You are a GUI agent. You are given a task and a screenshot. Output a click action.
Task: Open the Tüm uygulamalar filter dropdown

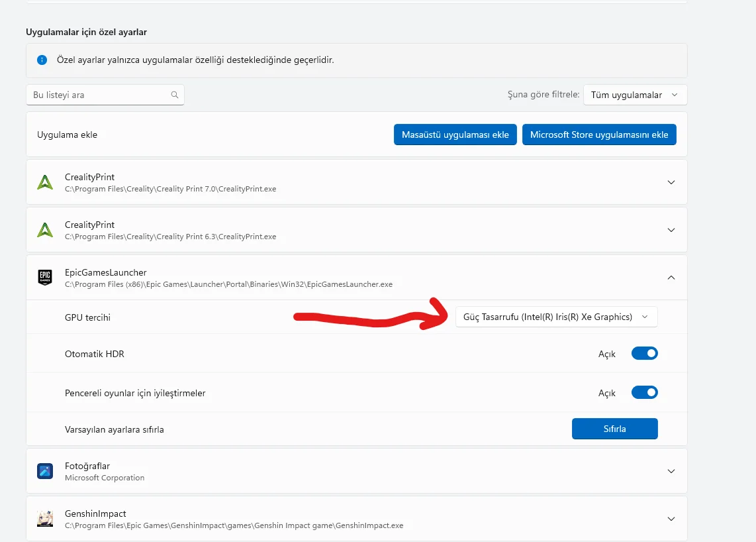(x=634, y=95)
